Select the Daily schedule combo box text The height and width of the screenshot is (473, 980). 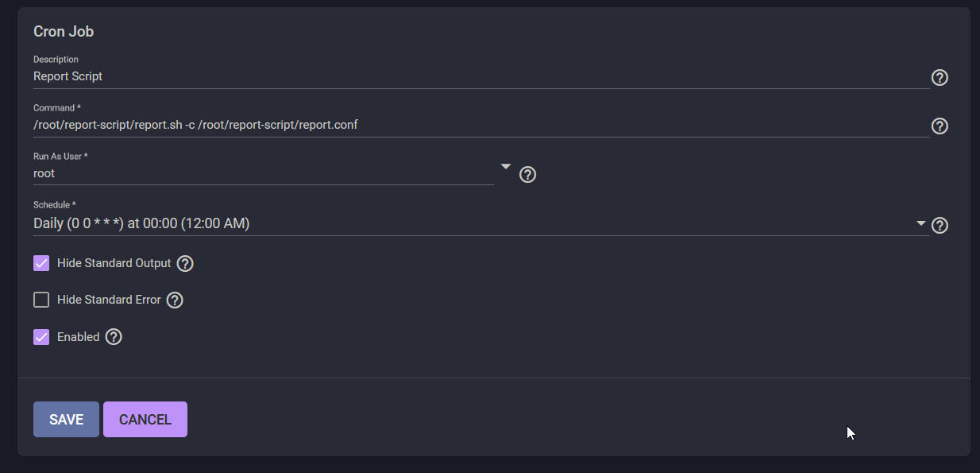[x=141, y=223]
